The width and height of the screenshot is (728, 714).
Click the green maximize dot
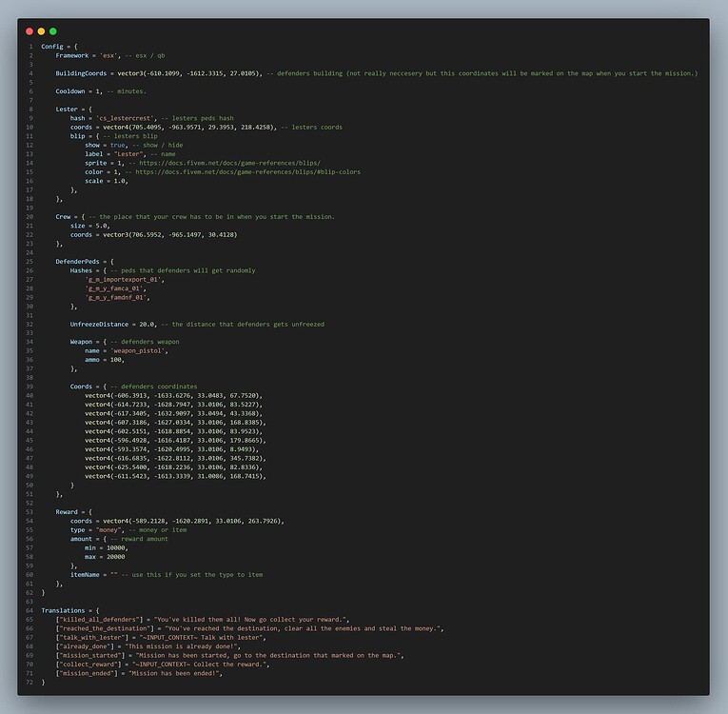pyautogui.click(x=53, y=31)
